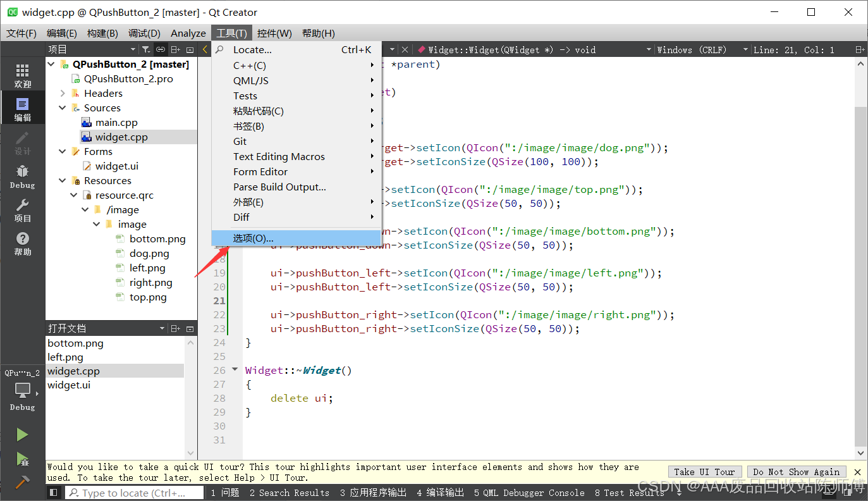Select Locate... in the Tools menu
Image resolution: width=868 pixels, height=501 pixels.
(296, 49)
